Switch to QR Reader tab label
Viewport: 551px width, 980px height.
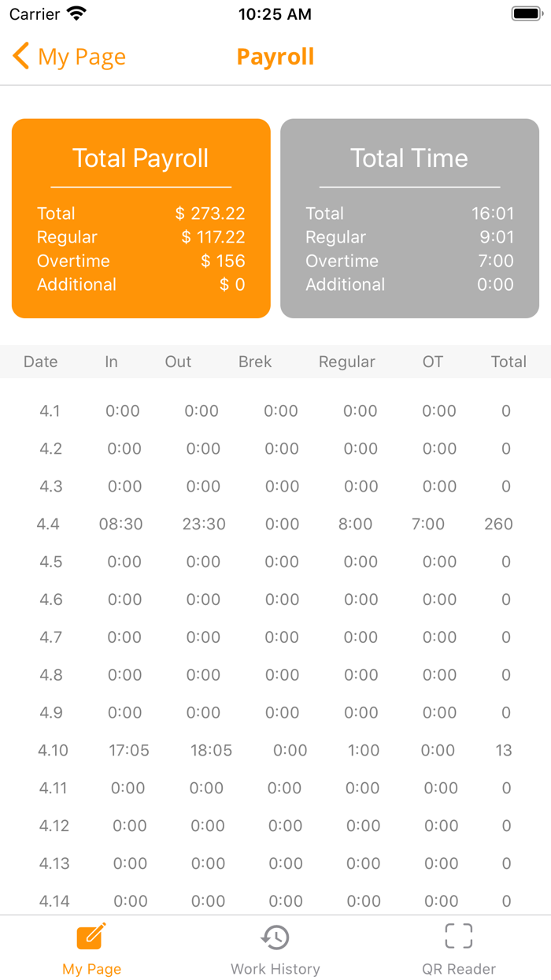[x=459, y=969]
